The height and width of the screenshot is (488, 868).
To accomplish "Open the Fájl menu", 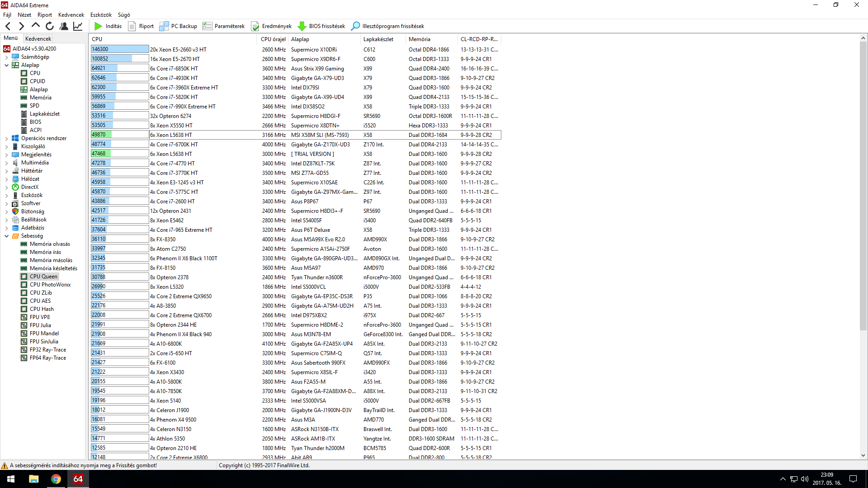I will point(7,15).
